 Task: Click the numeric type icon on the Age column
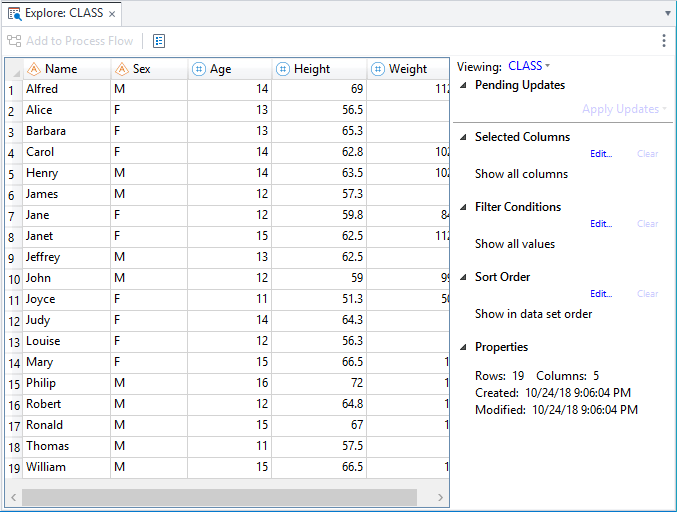click(x=198, y=69)
